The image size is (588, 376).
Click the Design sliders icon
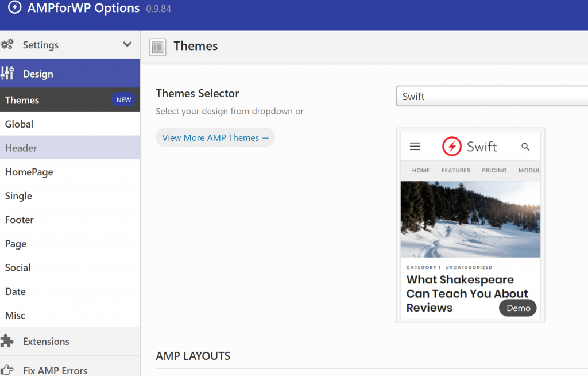(7, 73)
